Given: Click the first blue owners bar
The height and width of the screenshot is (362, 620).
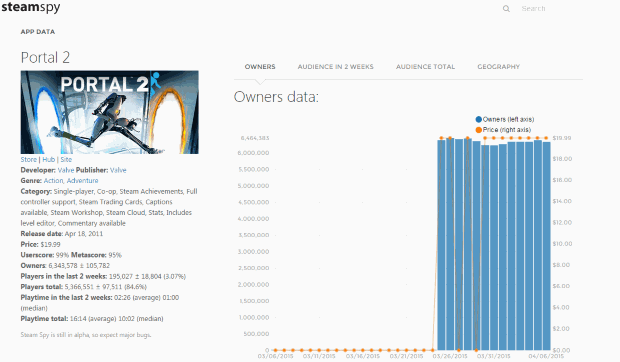Looking at the screenshot, I should coord(441,245).
